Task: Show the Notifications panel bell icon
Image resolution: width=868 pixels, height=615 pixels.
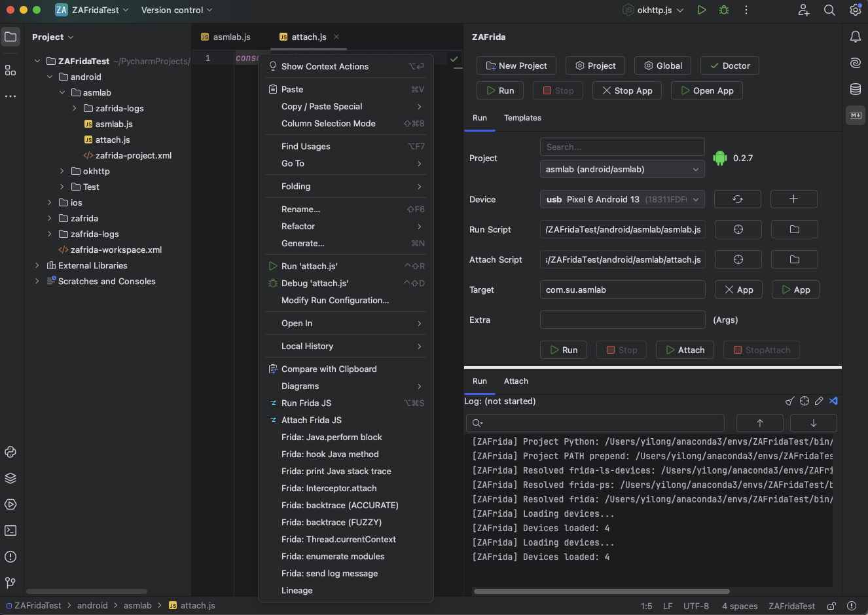Action: [x=856, y=37]
